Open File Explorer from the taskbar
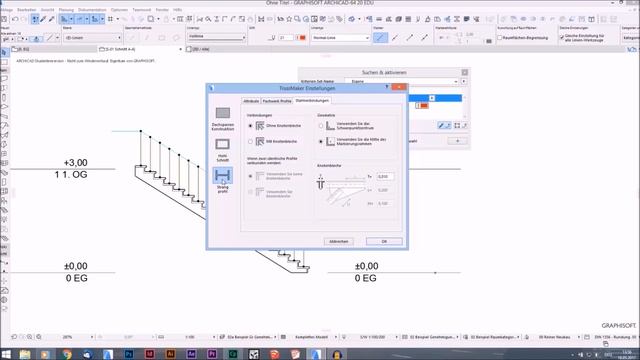 click(25, 354)
